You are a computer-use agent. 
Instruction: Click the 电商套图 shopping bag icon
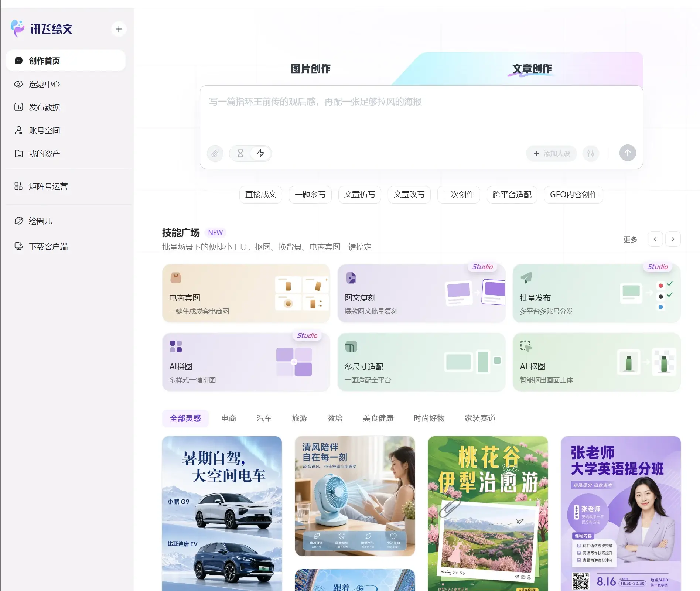coord(176,277)
